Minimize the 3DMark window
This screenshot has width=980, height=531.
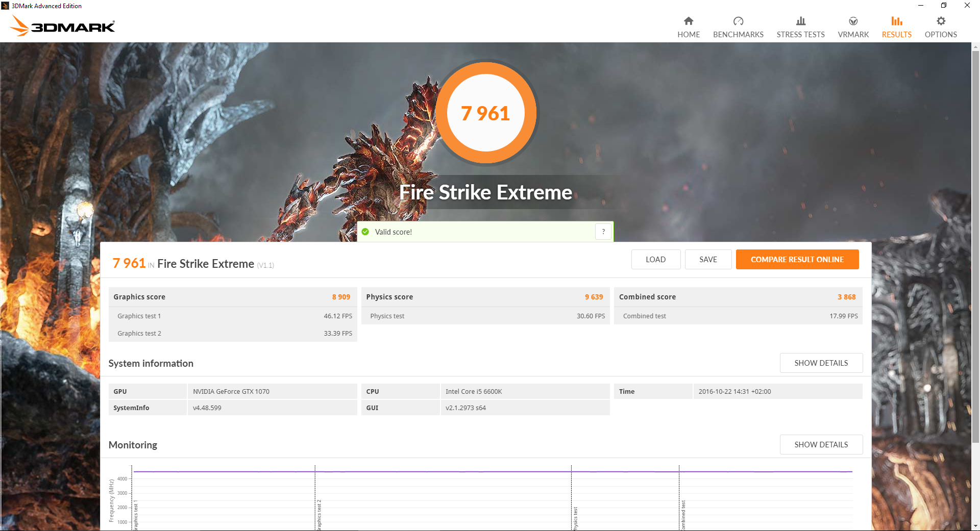[x=921, y=6]
